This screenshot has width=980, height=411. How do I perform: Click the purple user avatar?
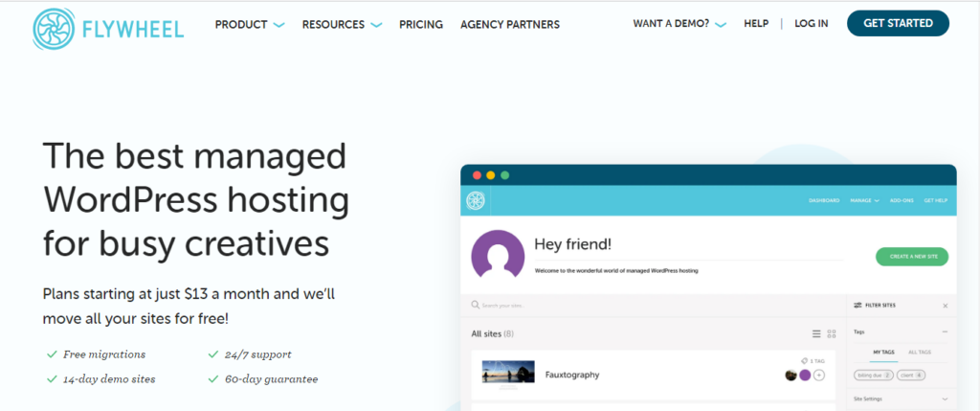(498, 256)
